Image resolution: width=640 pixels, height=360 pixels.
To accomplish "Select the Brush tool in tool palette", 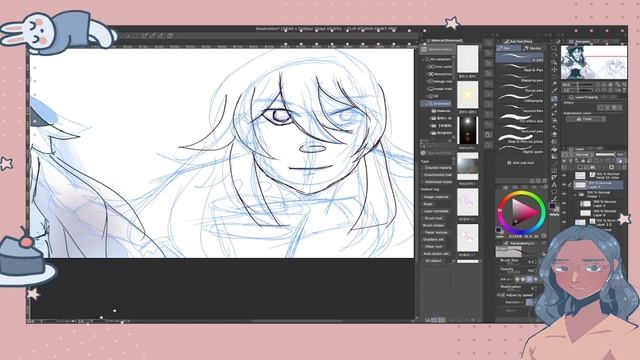I will 554,113.
